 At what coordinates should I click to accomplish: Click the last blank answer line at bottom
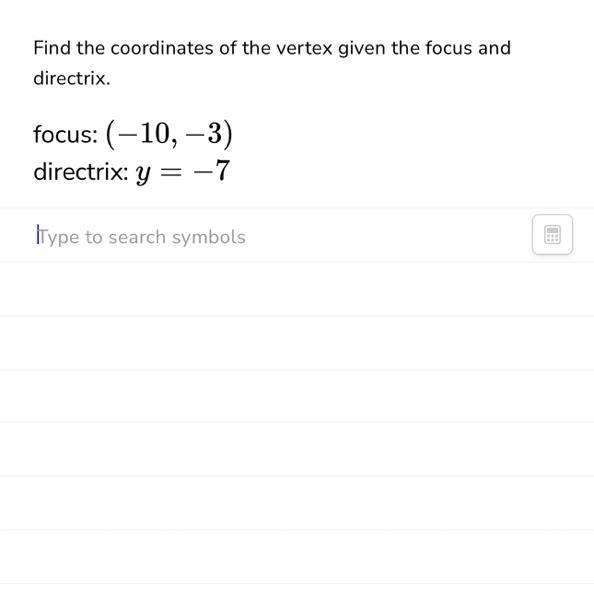click(297, 556)
